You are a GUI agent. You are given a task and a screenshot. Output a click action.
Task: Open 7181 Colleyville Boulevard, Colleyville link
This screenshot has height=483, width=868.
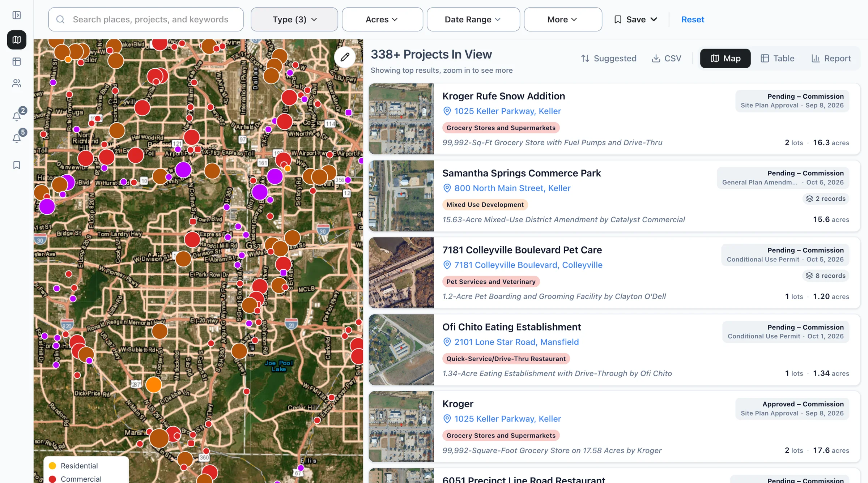pyautogui.click(x=528, y=265)
